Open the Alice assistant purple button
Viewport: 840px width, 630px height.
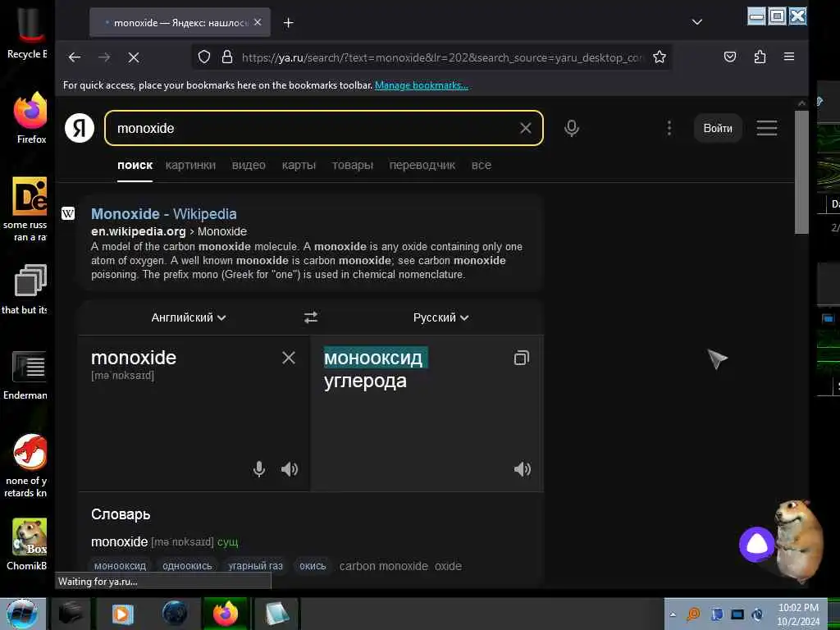756,545
